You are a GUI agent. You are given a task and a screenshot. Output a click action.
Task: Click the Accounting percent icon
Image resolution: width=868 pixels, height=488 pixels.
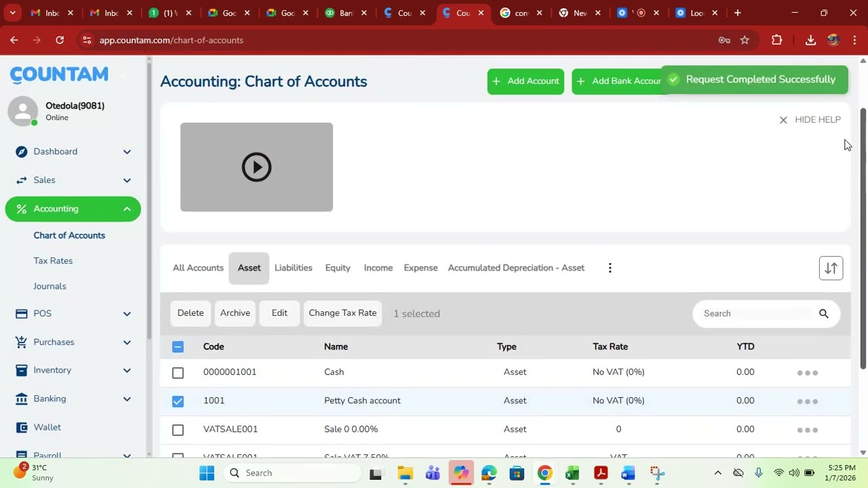pos(22,209)
